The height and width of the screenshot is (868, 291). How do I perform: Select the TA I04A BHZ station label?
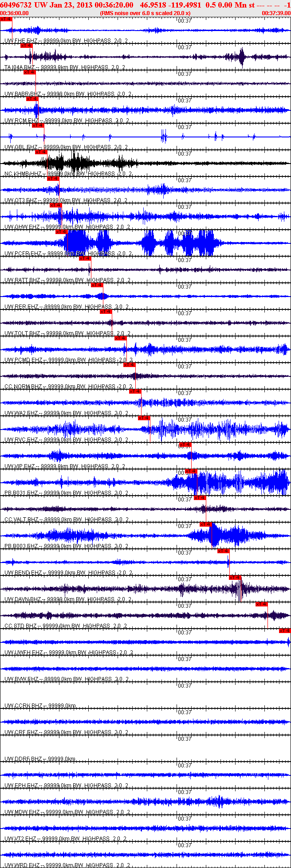[x=20, y=67]
